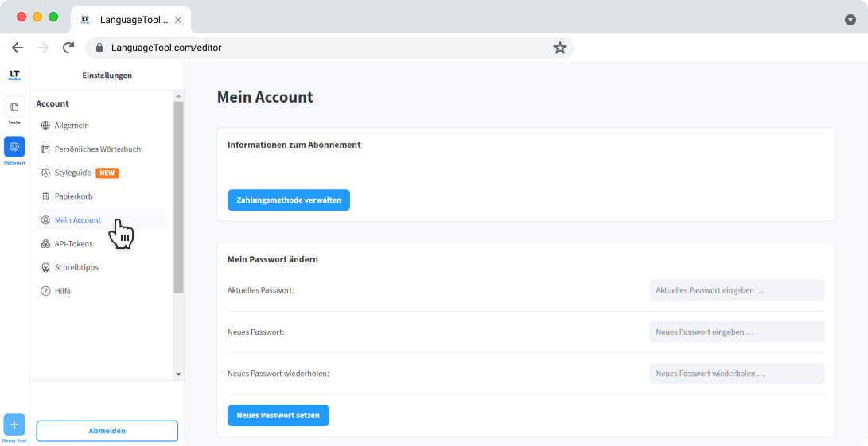Open the Texte documents icon

click(x=14, y=107)
